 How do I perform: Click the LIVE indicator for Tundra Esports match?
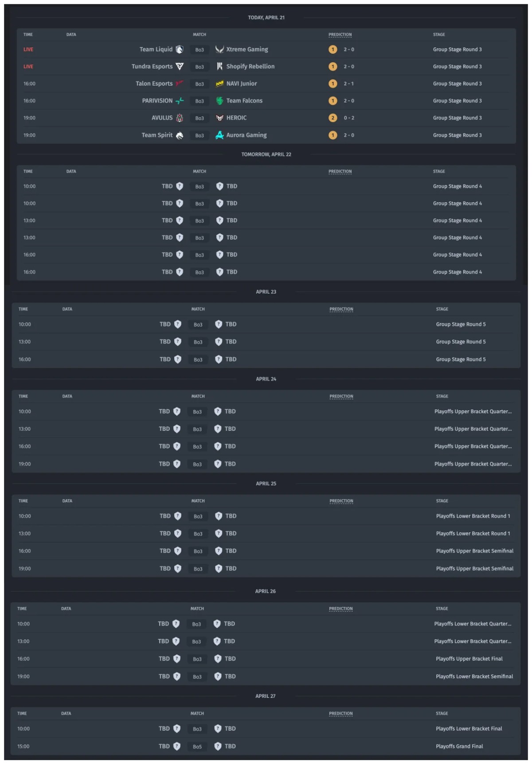[28, 67]
